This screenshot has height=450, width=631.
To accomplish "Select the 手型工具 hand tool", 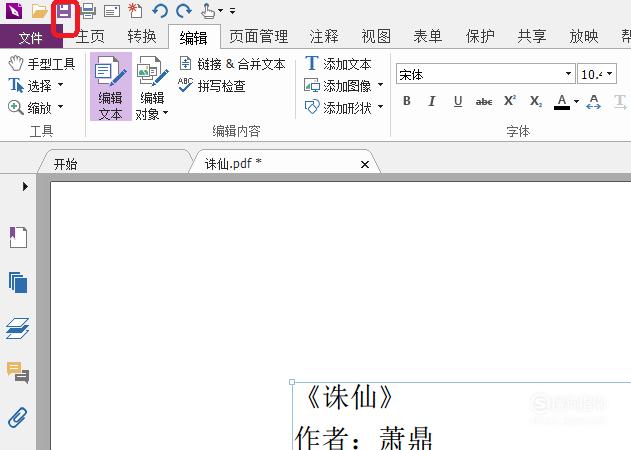I will click(42, 64).
